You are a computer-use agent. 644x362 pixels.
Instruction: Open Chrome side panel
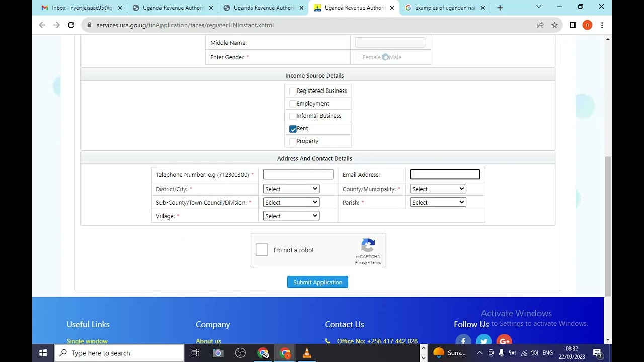pos(573,25)
